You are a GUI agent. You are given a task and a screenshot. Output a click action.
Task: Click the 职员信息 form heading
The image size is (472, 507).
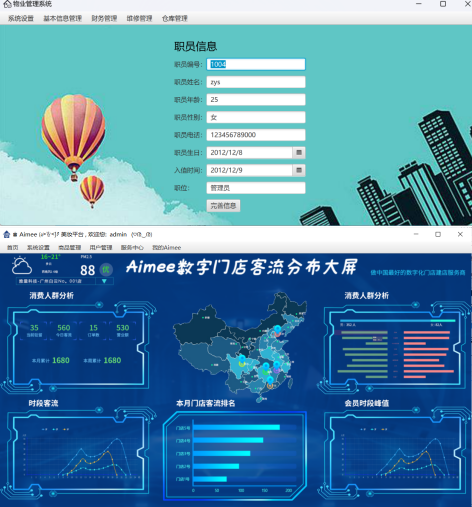click(x=195, y=46)
